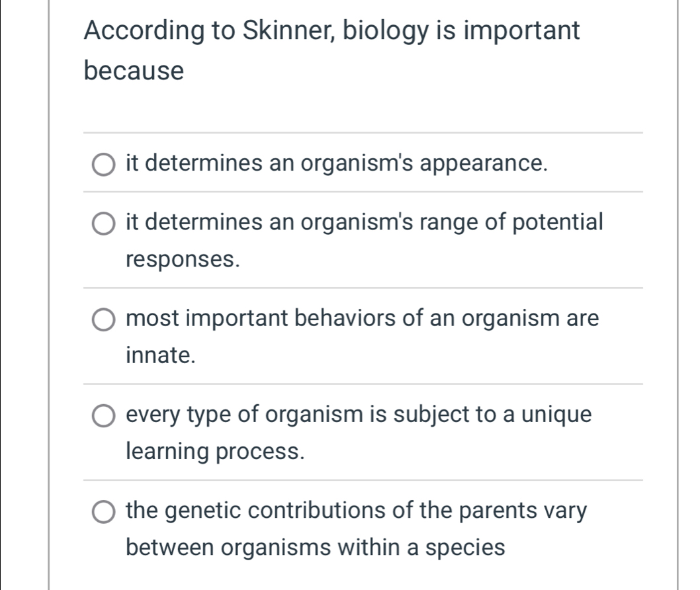Image resolution: width=700 pixels, height=590 pixels.
Task: Pick the "most important behaviors" radio button
Action: coord(103,320)
